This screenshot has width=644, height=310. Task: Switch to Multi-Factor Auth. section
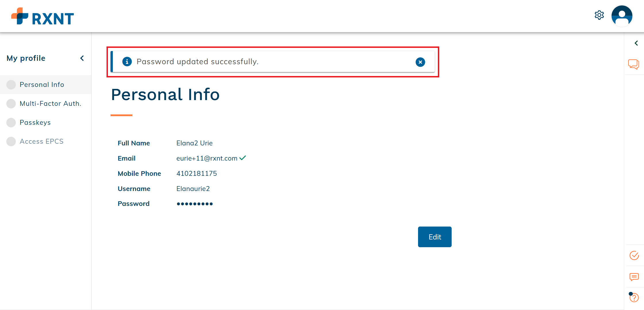tap(50, 104)
